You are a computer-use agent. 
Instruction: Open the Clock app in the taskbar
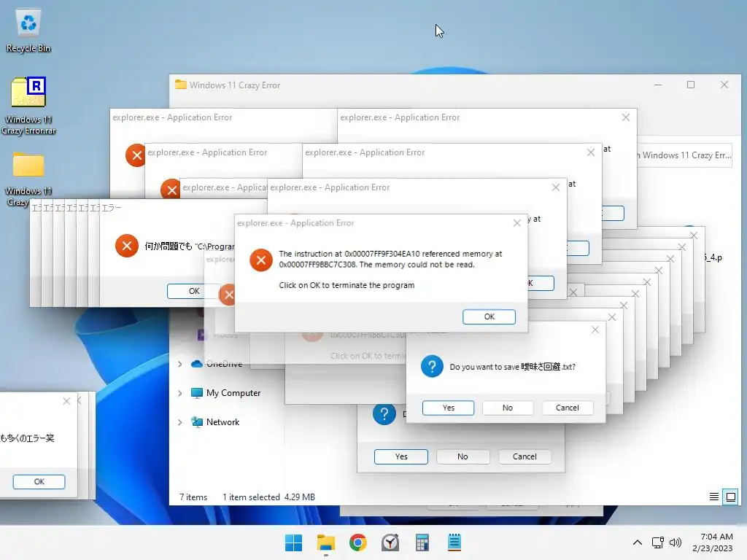point(390,542)
